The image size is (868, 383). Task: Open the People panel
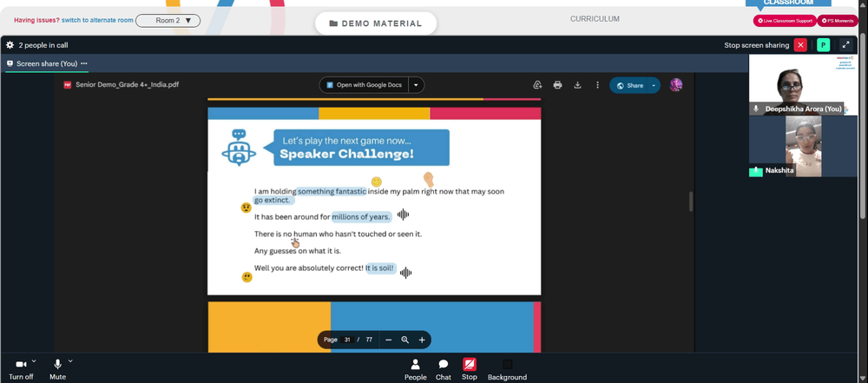click(415, 370)
